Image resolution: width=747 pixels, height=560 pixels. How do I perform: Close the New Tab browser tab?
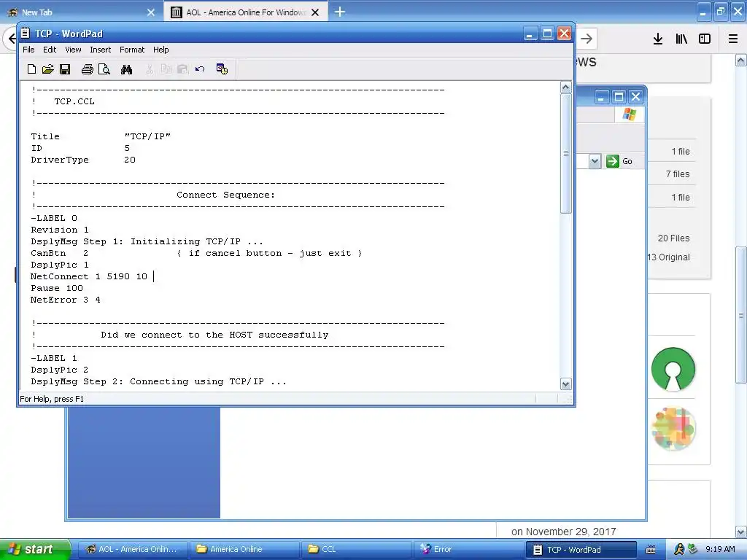151,12
